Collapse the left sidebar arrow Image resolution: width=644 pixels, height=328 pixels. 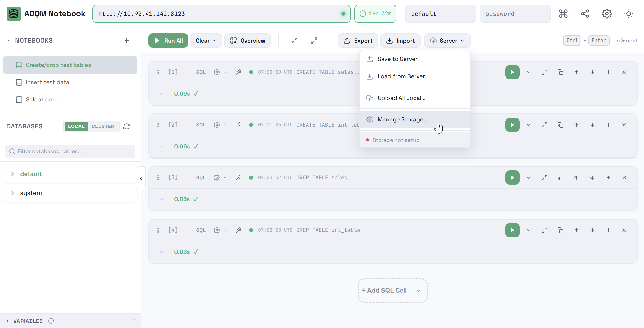pyautogui.click(x=141, y=178)
